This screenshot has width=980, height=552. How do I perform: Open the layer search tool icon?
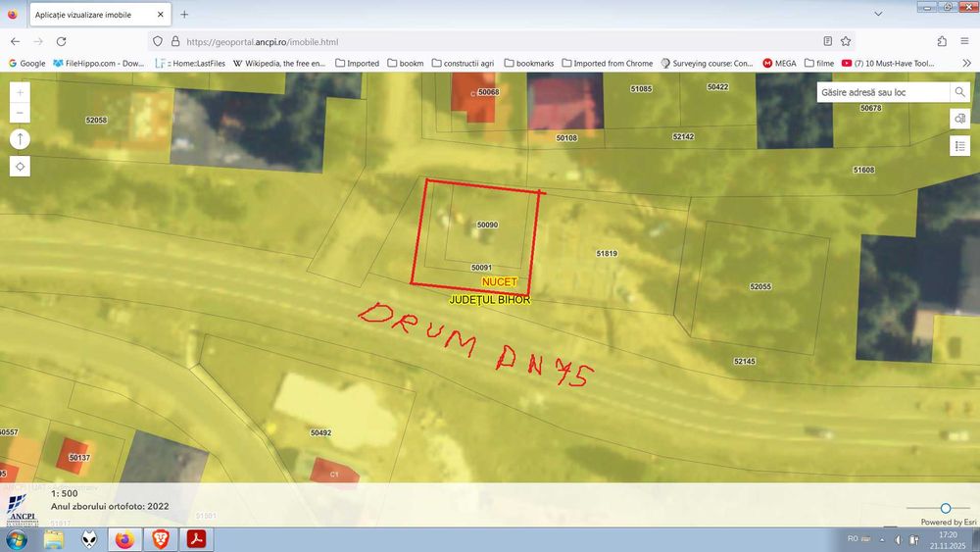click(x=959, y=119)
